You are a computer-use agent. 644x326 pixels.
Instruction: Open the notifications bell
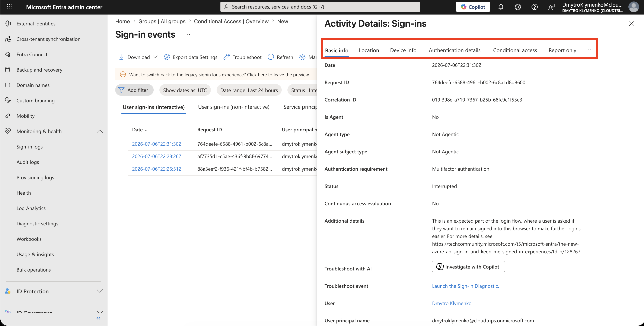pos(501,7)
